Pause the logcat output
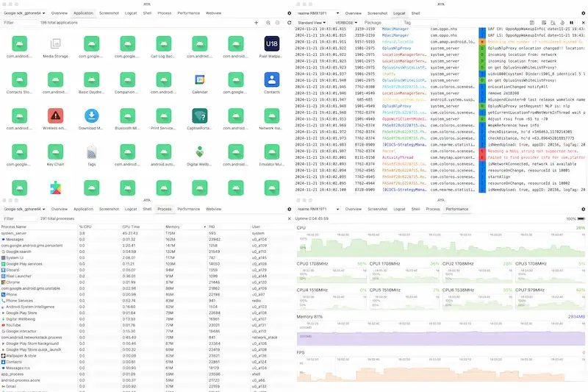The width and height of the screenshot is (588, 392). coord(572,23)
